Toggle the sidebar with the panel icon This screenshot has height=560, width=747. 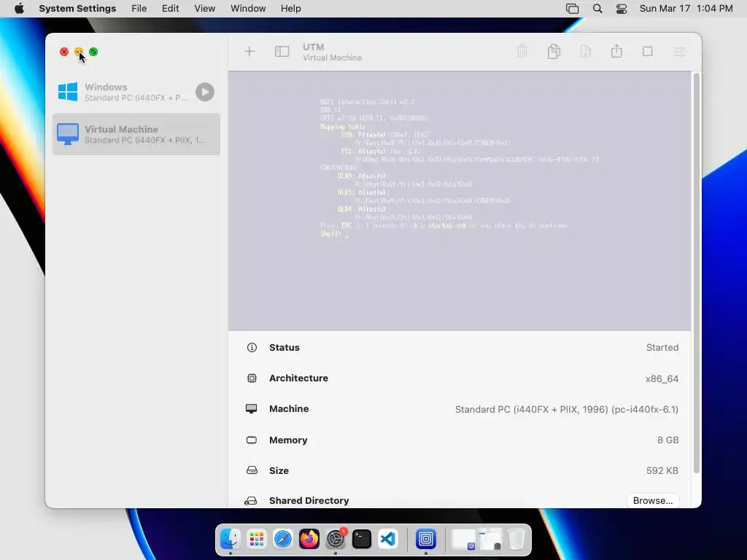click(282, 52)
